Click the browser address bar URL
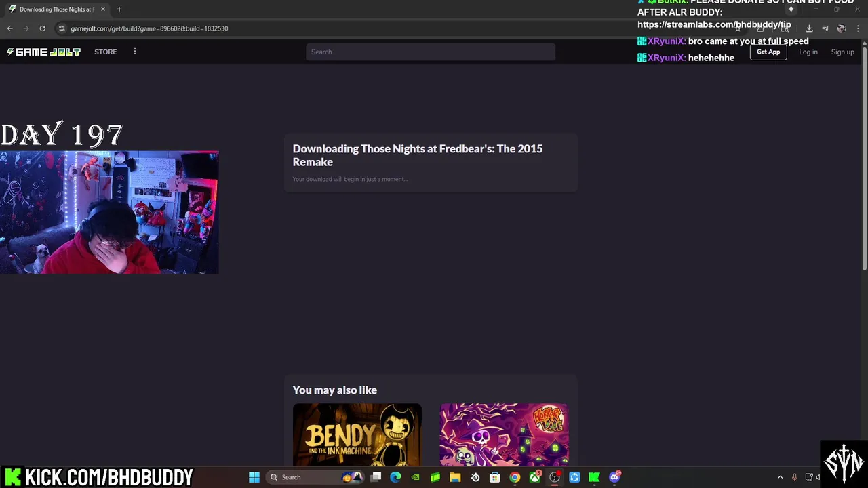The image size is (868, 488). pos(149,28)
